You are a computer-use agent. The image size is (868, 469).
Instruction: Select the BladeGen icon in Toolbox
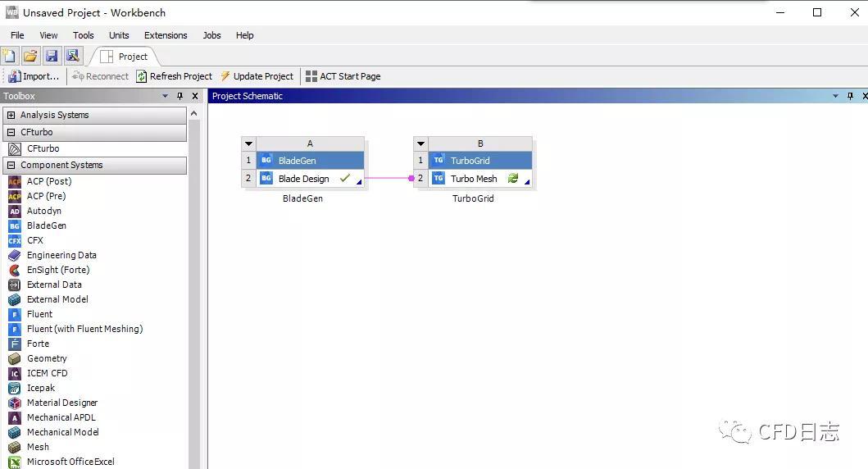pyautogui.click(x=15, y=225)
